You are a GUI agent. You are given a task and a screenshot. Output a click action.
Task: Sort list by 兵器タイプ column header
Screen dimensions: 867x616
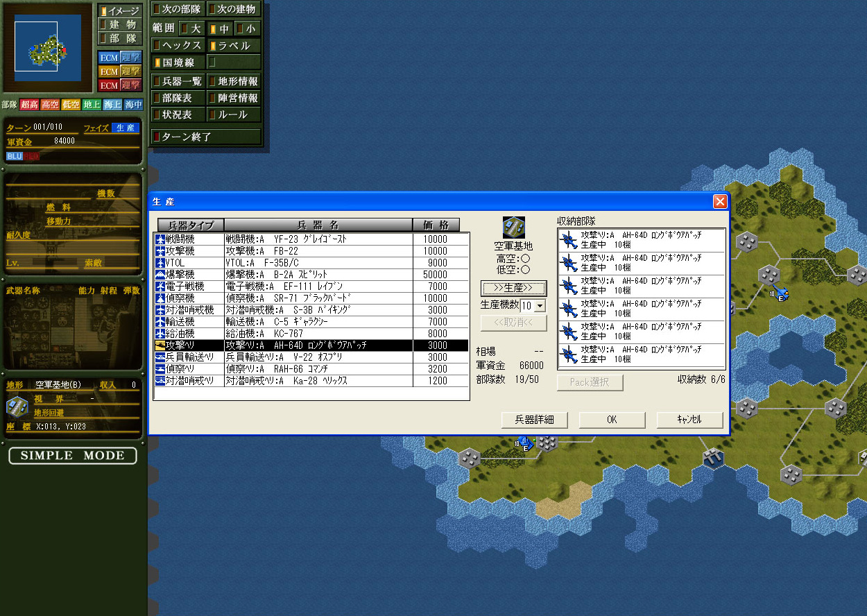click(191, 225)
